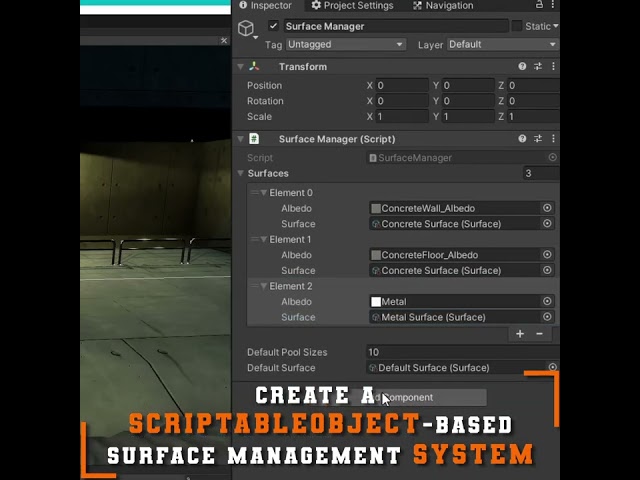The width and height of the screenshot is (640, 480).
Task: Open object picker for Element 1 Surface
Action: [547, 270]
